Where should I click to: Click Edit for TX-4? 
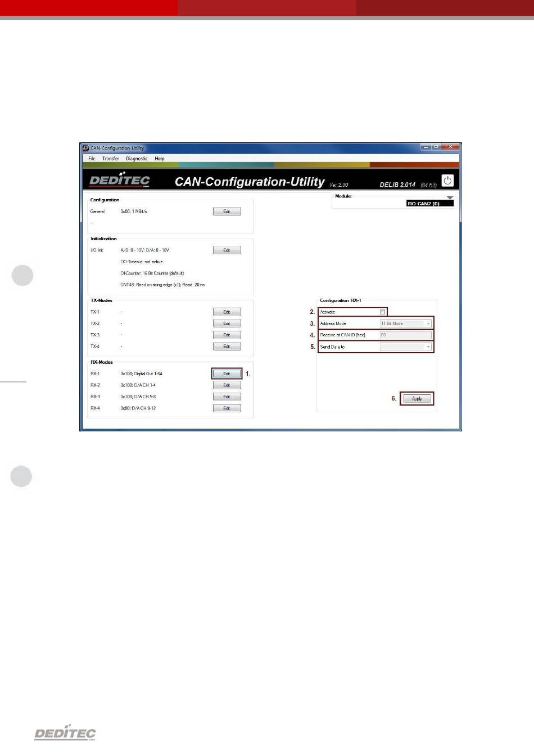pos(227,346)
